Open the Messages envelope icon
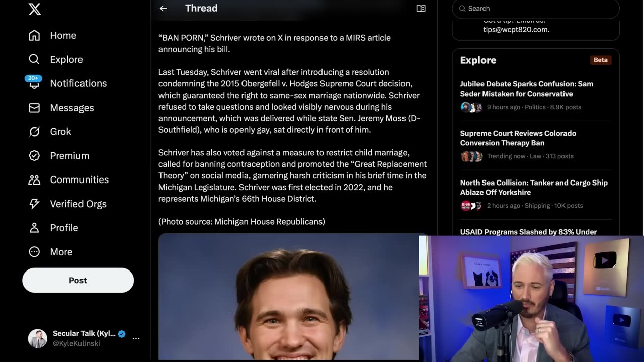644x362 pixels. tap(34, 108)
